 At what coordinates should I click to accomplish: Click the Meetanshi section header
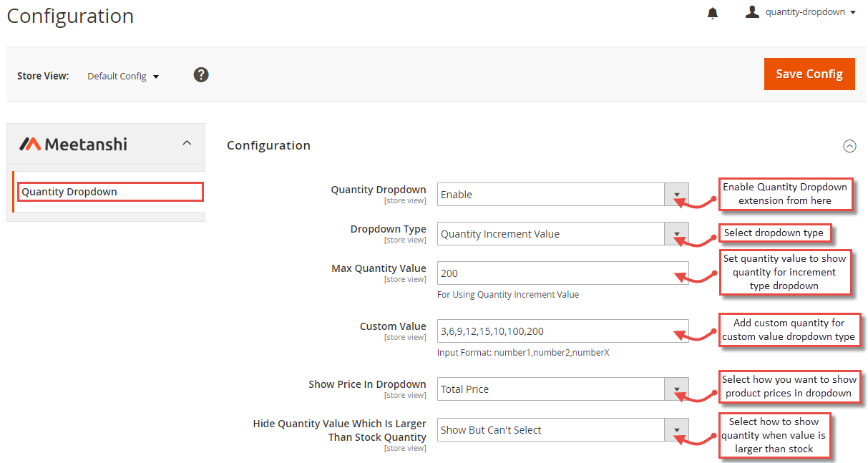(86, 143)
